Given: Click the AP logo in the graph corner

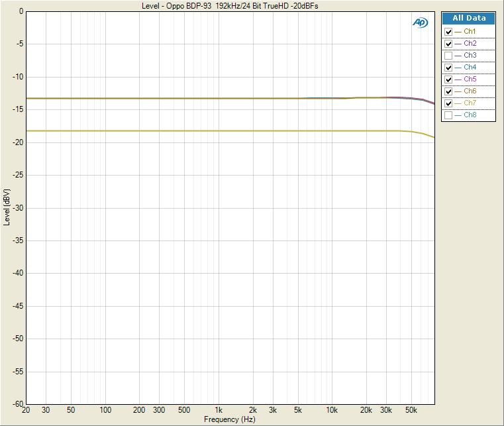Looking at the screenshot, I should pyautogui.click(x=420, y=22).
